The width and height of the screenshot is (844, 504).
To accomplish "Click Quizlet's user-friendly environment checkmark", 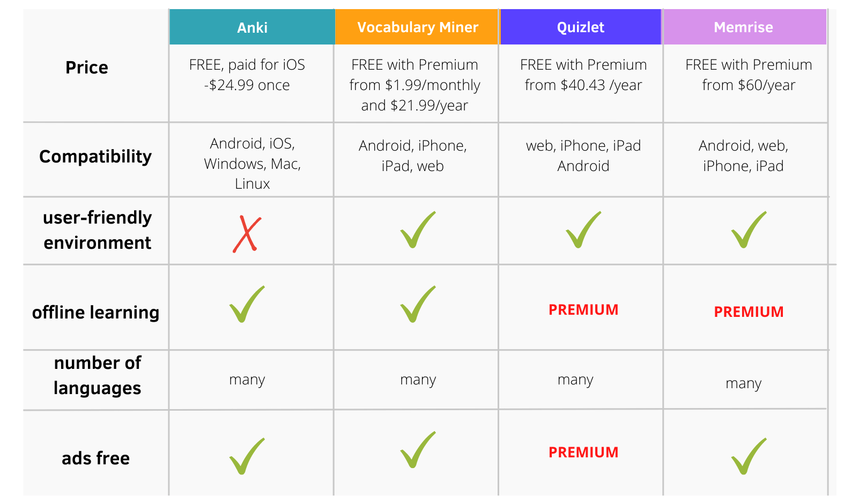I will click(x=583, y=231).
